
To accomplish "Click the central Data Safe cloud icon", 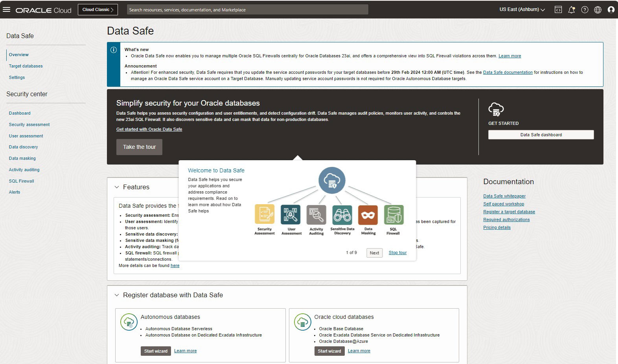I will point(332,180).
